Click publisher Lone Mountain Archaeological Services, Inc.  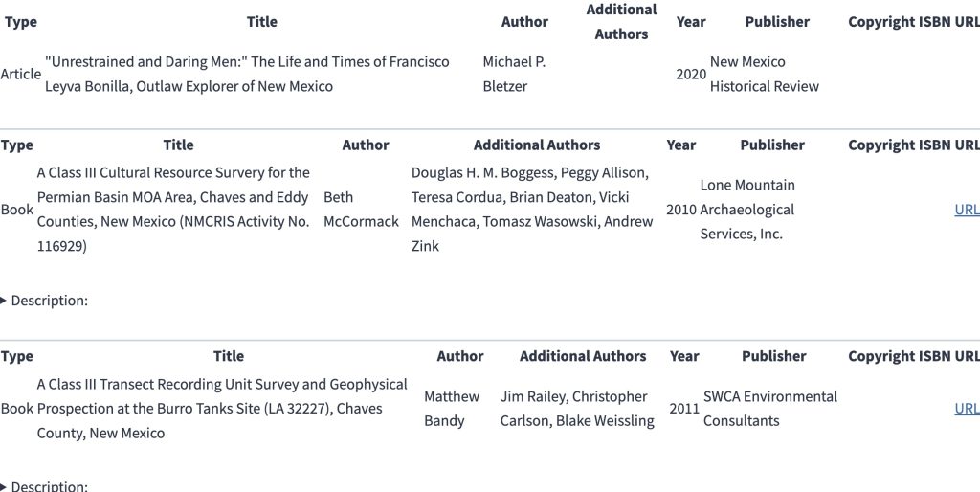click(747, 210)
